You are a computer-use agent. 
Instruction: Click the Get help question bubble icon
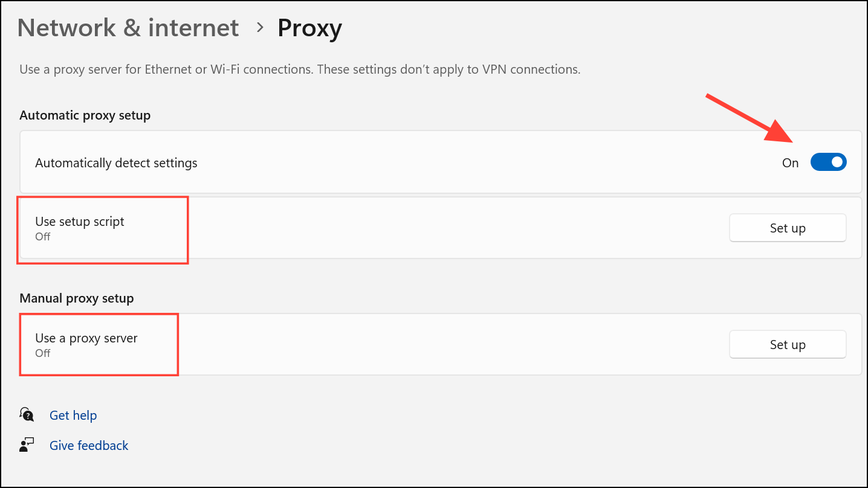(27, 414)
